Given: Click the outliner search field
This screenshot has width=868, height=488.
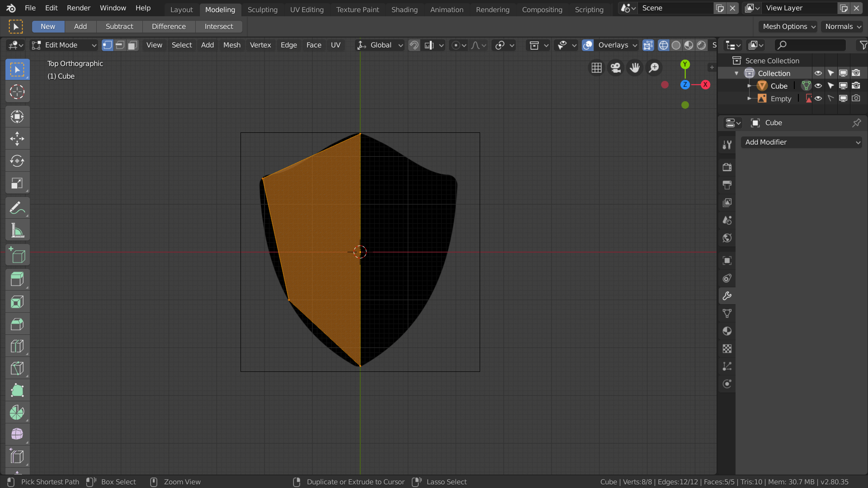Looking at the screenshot, I should [810, 45].
